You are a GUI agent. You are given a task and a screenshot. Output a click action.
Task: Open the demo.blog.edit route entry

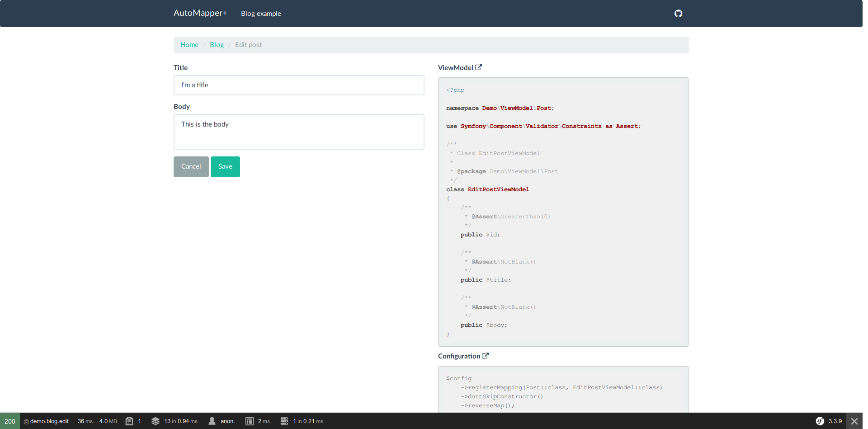point(46,421)
